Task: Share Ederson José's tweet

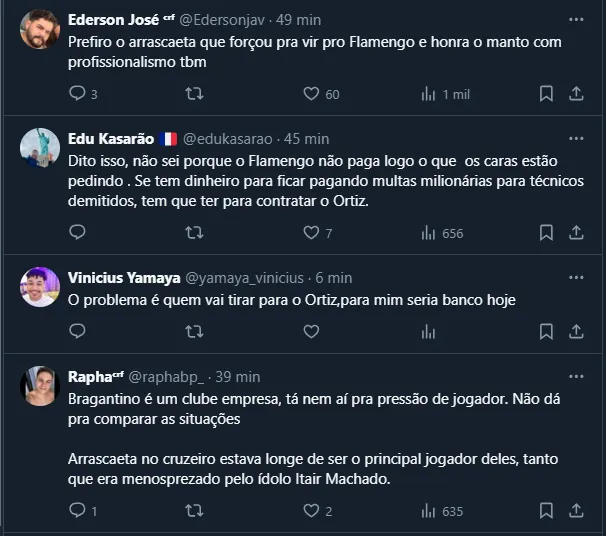Action: point(576,94)
